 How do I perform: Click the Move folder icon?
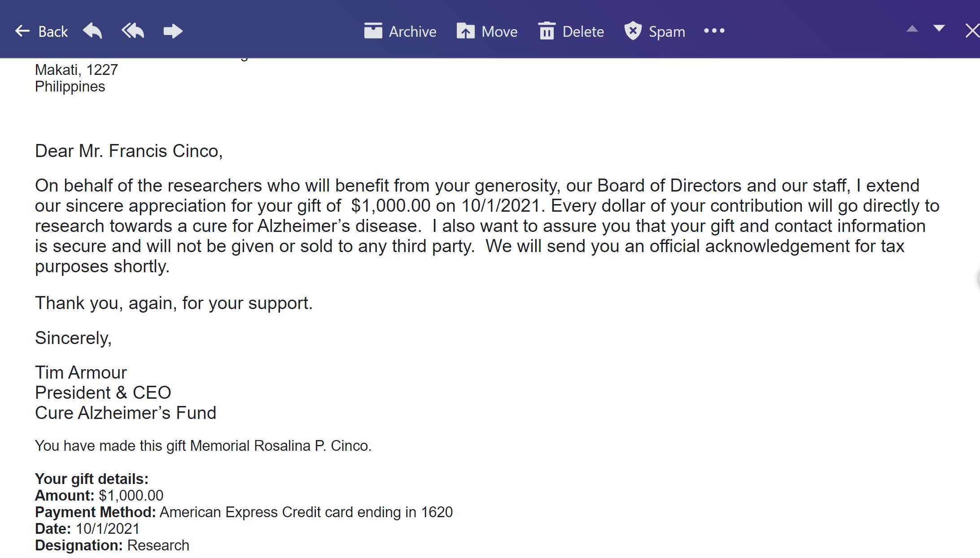coord(466,31)
